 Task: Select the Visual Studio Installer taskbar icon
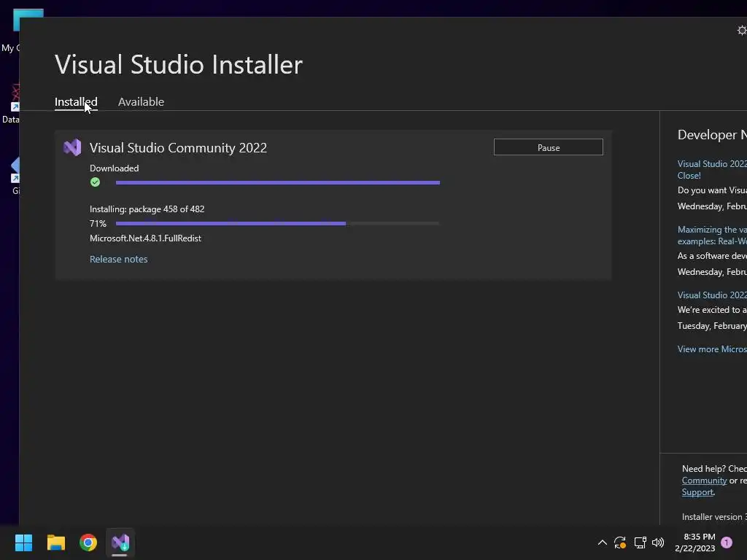click(x=120, y=542)
